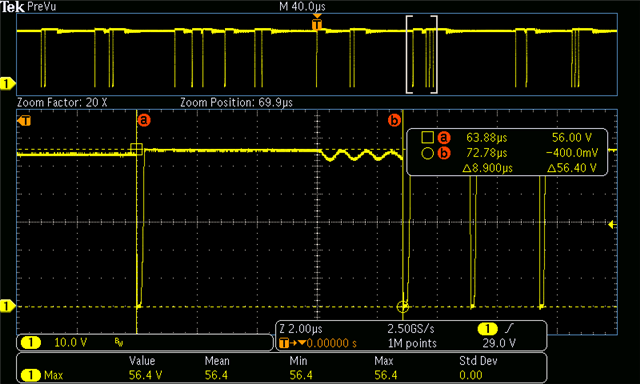Click the Min column header
This screenshot has height=384, width=640.
coord(298,361)
